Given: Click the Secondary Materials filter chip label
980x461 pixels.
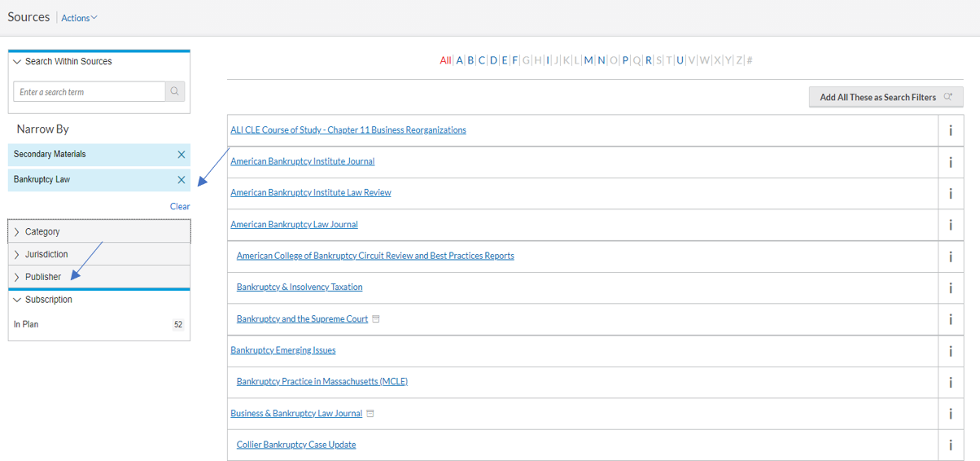Looking at the screenshot, I should click(x=50, y=154).
